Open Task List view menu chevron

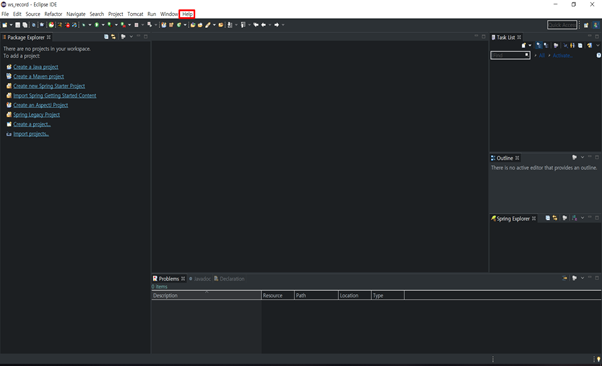pos(597,45)
